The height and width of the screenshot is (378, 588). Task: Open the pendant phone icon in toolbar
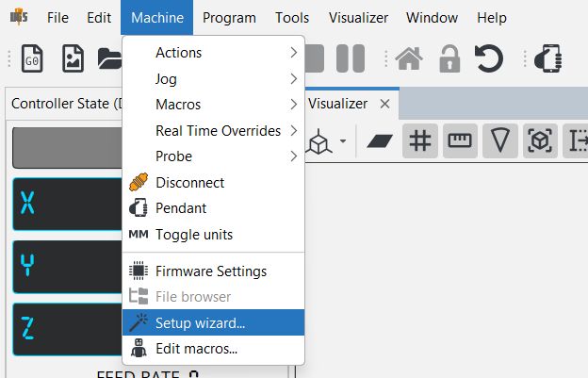tap(547, 58)
